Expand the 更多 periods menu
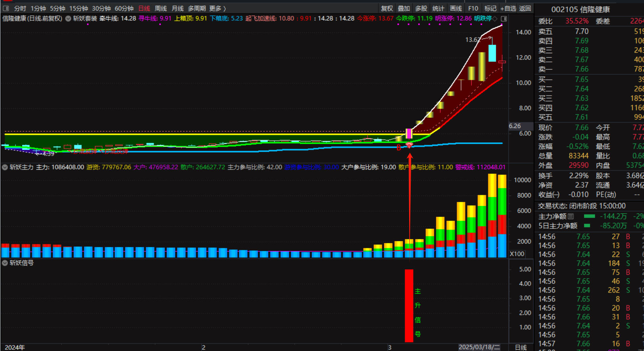 point(217,8)
